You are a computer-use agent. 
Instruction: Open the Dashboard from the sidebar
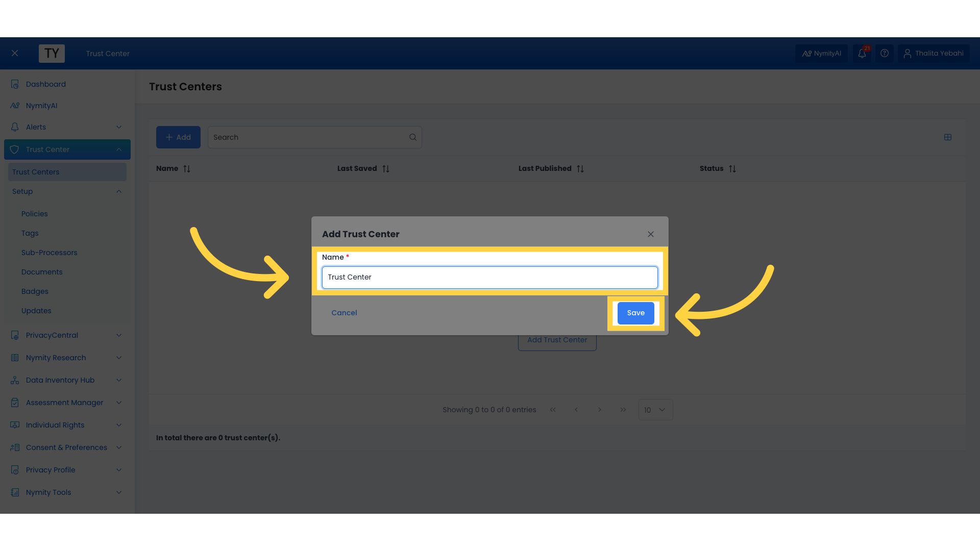pos(46,84)
